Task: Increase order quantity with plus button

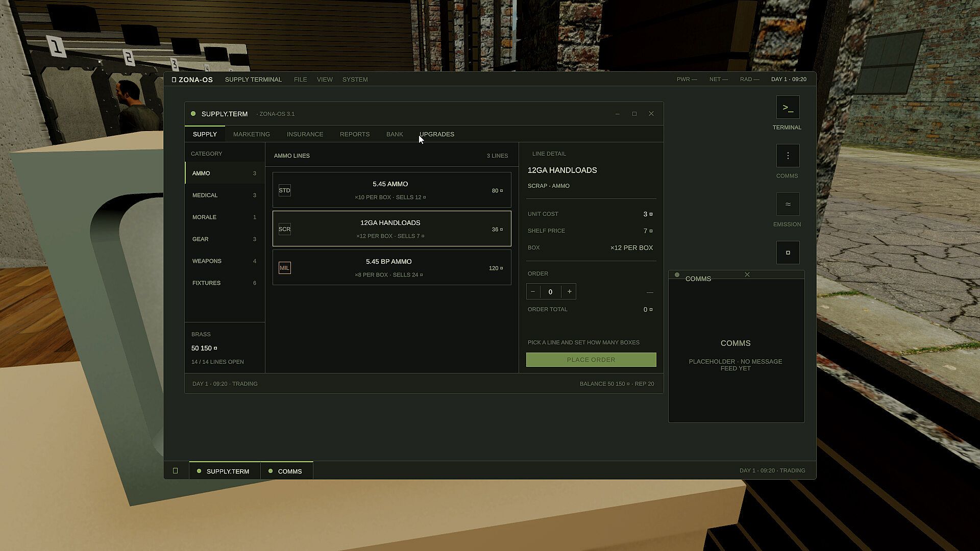Action: click(x=569, y=291)
